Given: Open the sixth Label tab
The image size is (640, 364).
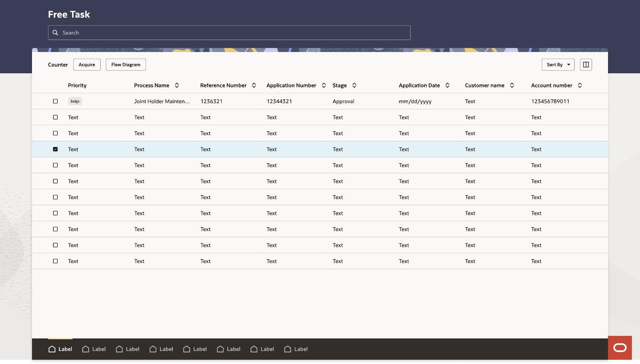Looking at the screenshot, I should point(229,349).
